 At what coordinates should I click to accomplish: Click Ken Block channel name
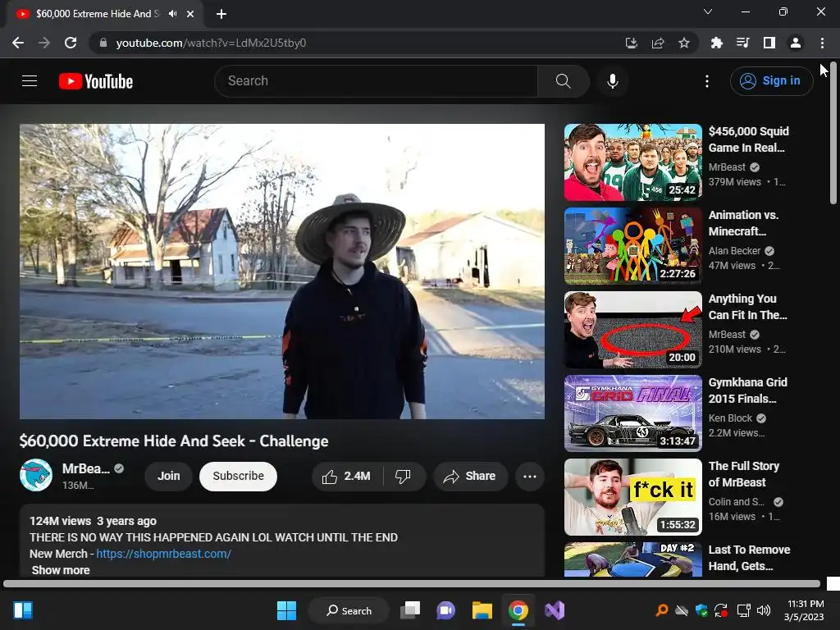730,418
